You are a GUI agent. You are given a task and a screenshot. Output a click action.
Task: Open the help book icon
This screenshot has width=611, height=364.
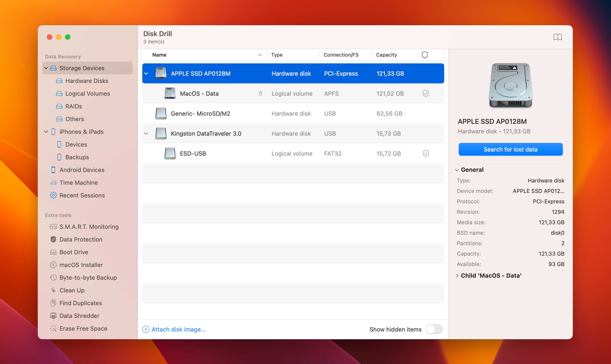558,37
